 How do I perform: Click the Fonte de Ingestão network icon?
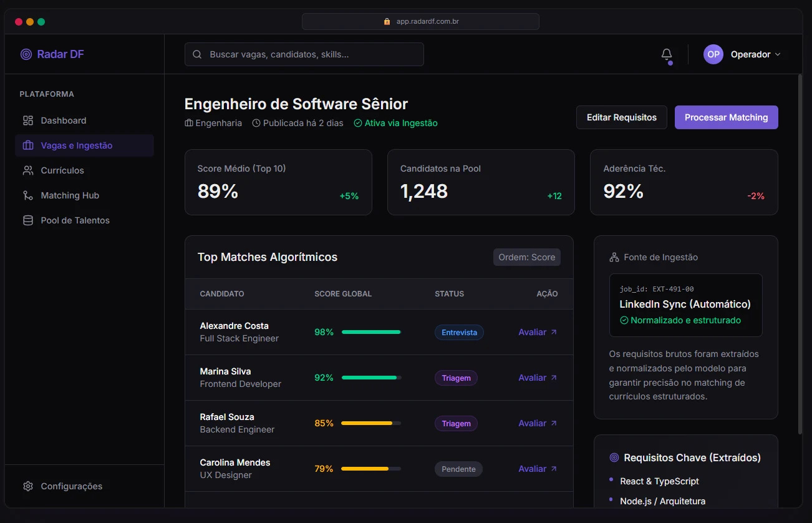tap(614, 257)
